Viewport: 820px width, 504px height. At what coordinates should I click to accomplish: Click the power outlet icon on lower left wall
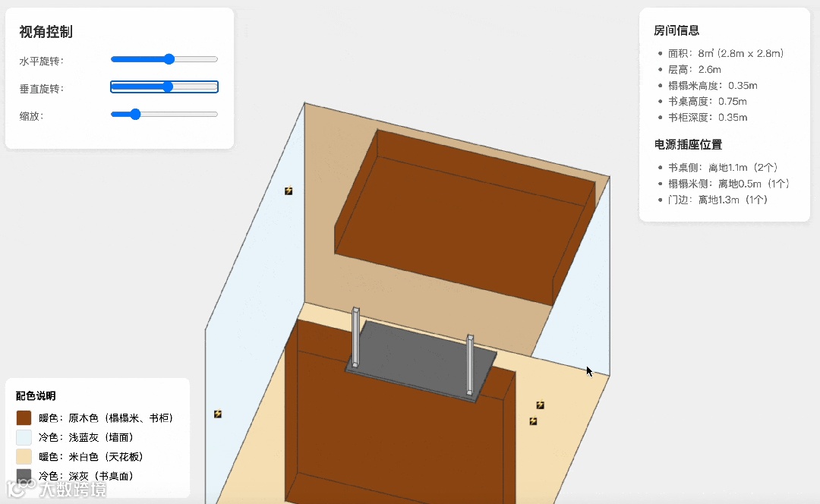(x=218, y=414)
